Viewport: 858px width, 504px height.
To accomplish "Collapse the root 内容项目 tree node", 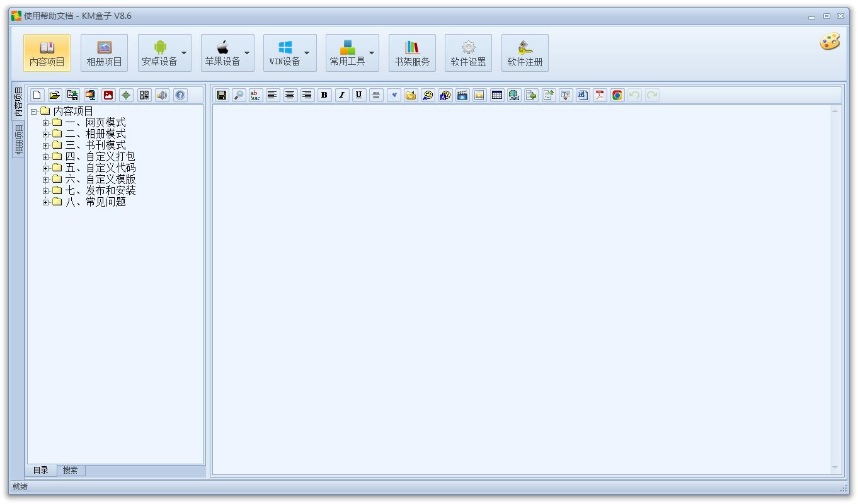I will (x=34, y=112).
